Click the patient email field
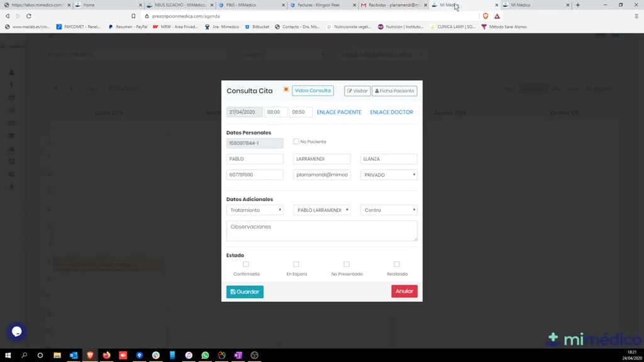Viewport: 644px width, 362px height. (321, 175)
